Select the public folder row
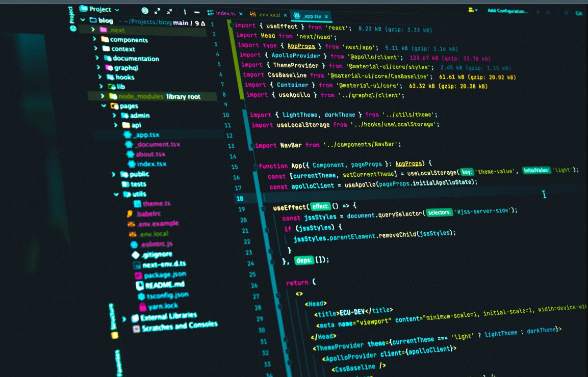The width and height of the screenshot is (588, 377). click(139, 174)
